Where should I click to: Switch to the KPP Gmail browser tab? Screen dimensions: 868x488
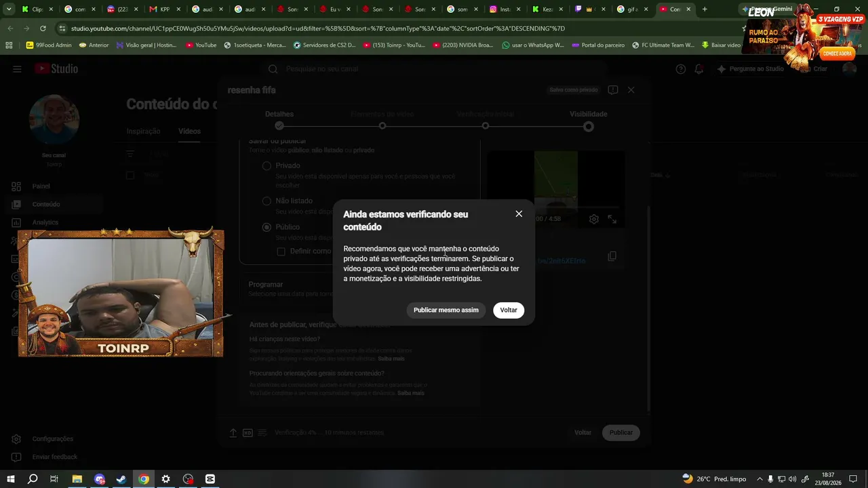click(x=159, y=9)
